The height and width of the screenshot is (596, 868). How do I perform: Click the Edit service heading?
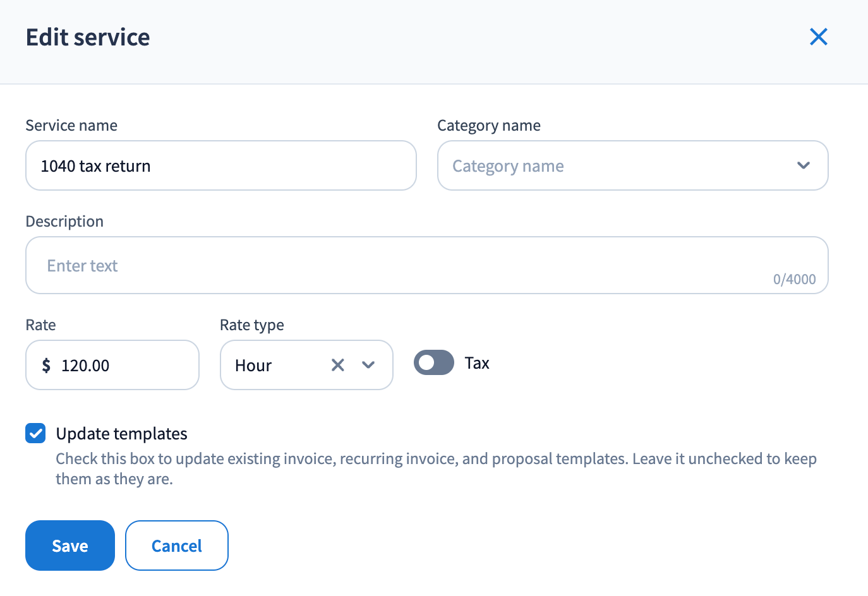(88, 37)
